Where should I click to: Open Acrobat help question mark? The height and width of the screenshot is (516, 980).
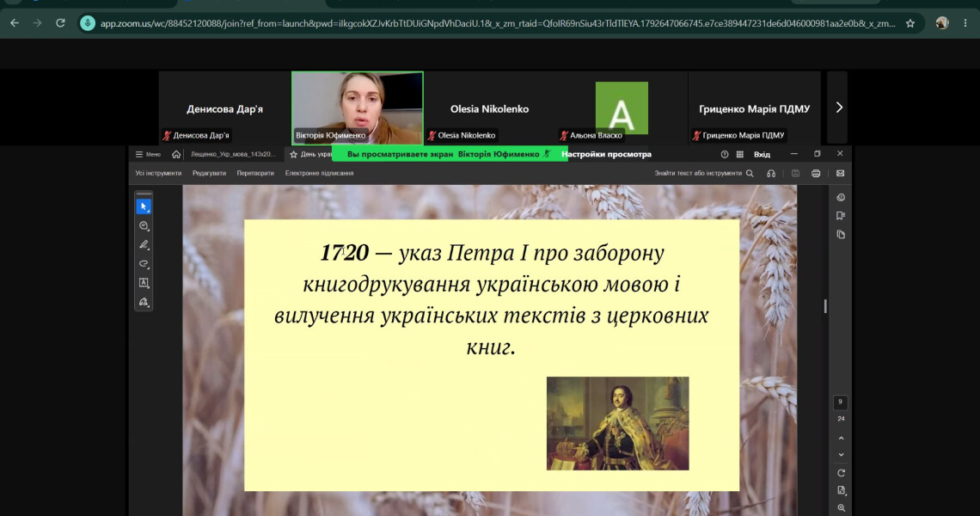coord(725,155)
